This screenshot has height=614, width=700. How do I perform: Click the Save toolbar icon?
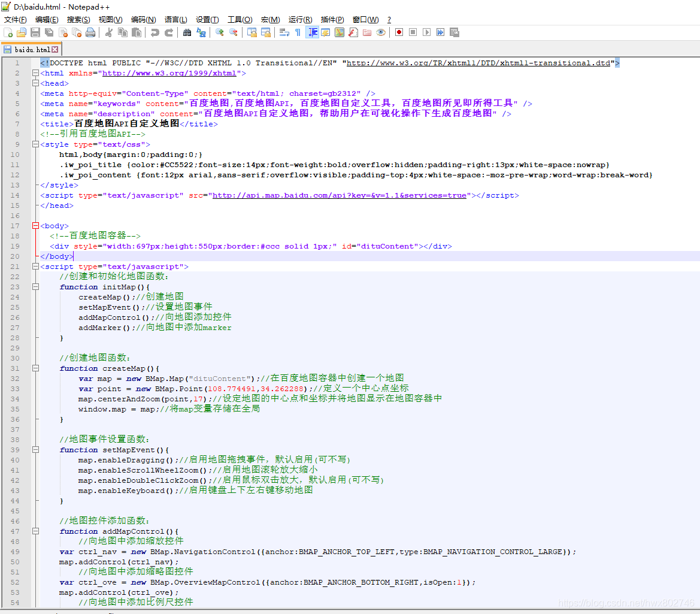(35, 32)
